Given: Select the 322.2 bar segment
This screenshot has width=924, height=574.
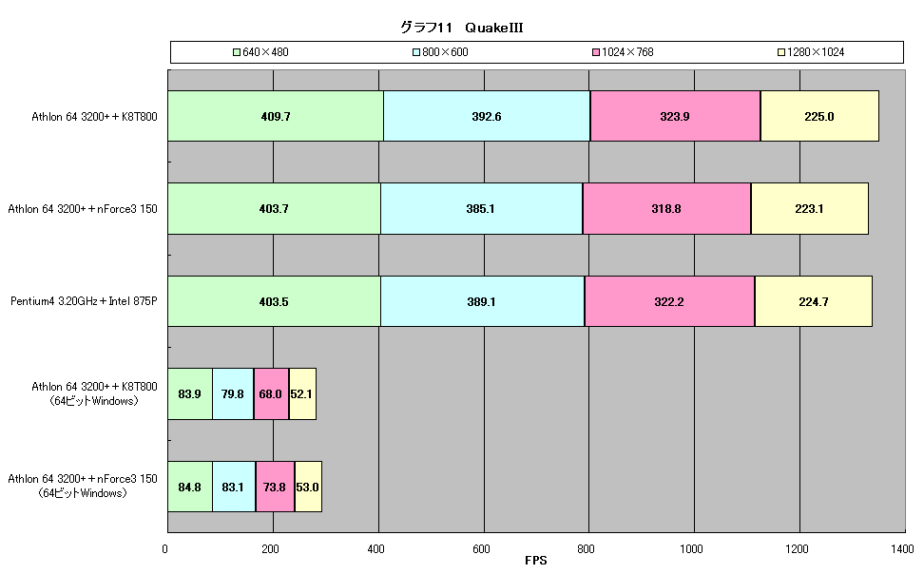Looking at the screenshot, I should (x=670, y=301).
